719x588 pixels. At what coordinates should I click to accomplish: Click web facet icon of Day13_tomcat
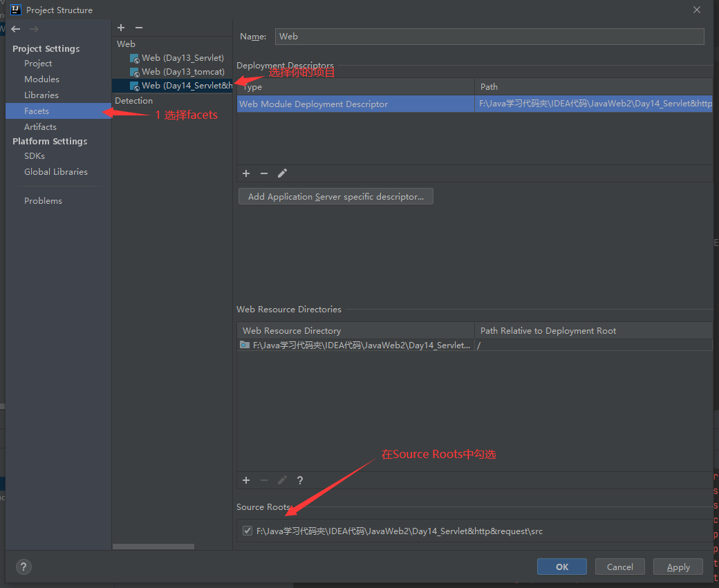(134, 73)
